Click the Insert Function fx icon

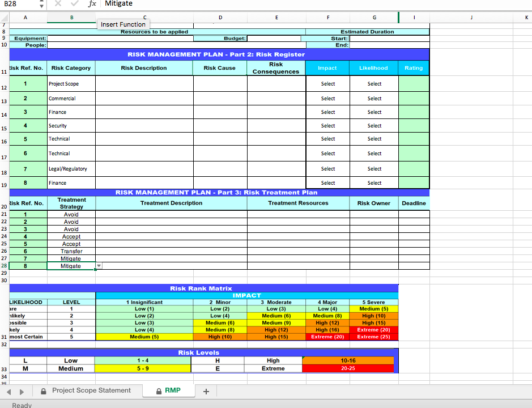pos(92,3)
